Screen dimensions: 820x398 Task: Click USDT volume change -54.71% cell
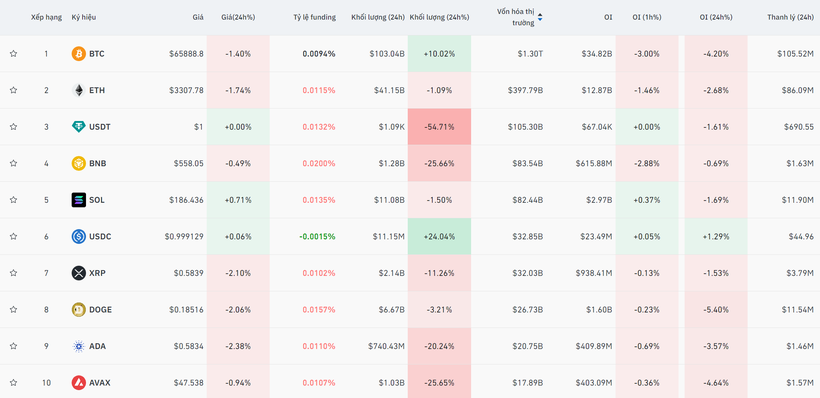439,127
